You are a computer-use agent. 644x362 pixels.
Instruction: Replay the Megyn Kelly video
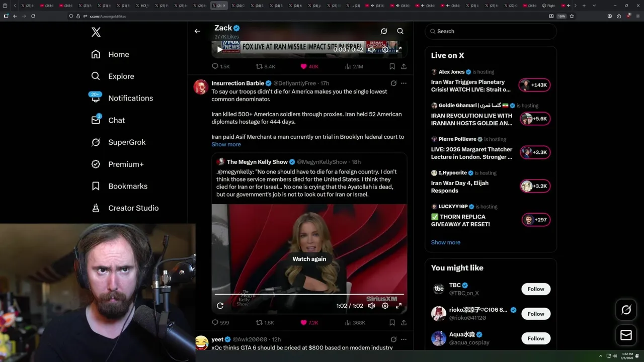(220, 306)
